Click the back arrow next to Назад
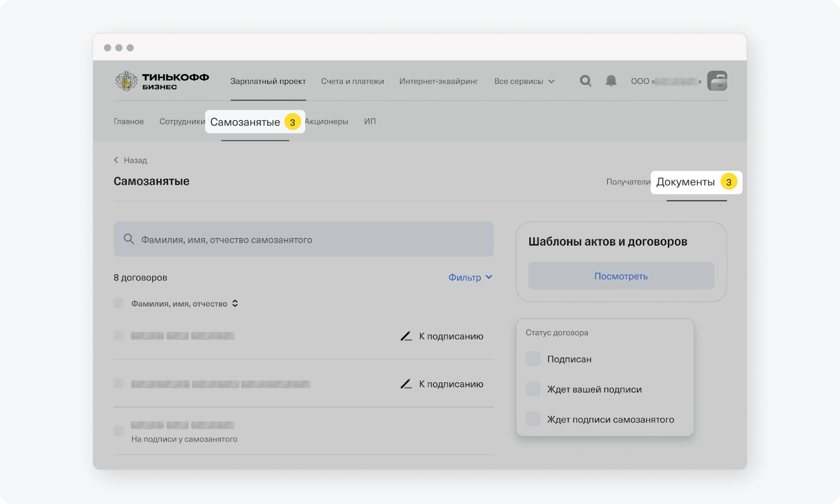 [x=116, y=160]
